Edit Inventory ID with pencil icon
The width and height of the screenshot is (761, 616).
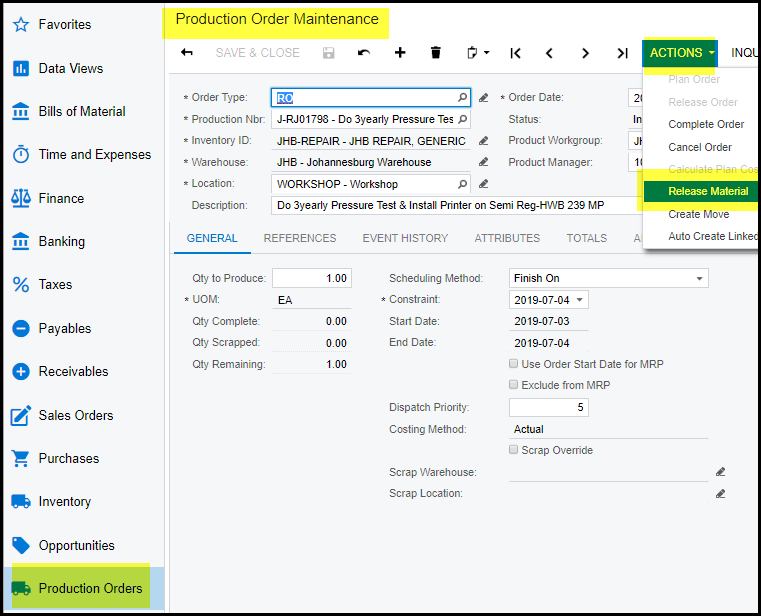tap(483, 141)
